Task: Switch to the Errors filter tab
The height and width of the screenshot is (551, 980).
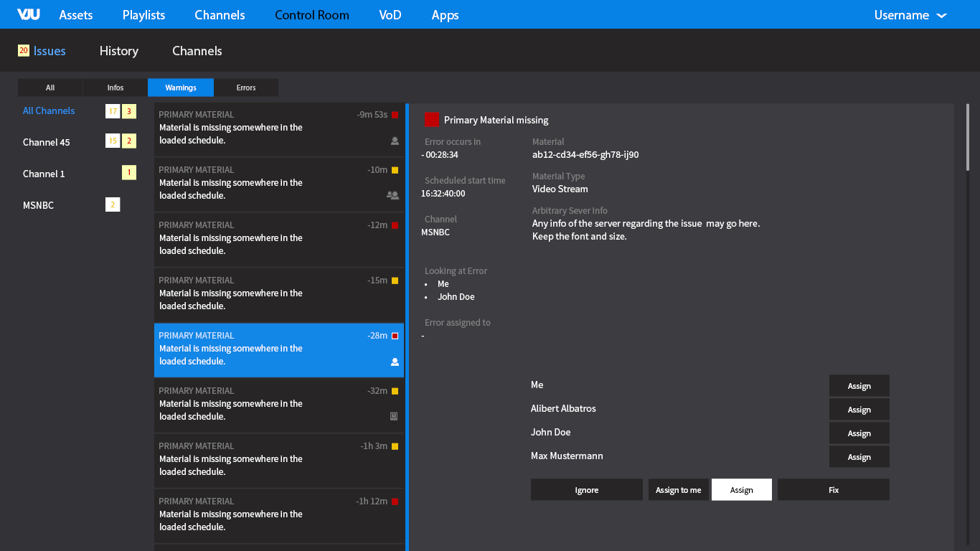Action: 246,88
